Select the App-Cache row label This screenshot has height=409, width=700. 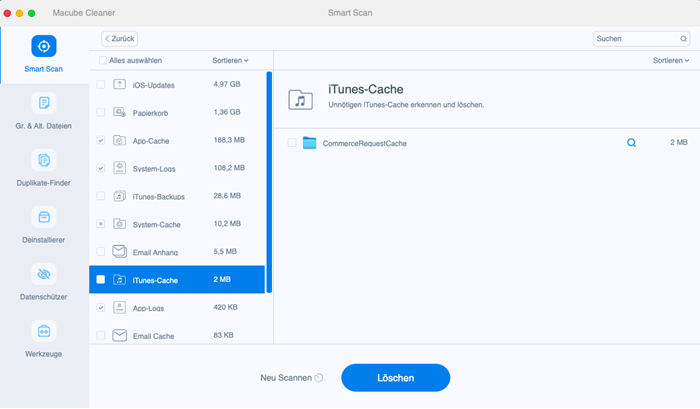click(151, 141)
